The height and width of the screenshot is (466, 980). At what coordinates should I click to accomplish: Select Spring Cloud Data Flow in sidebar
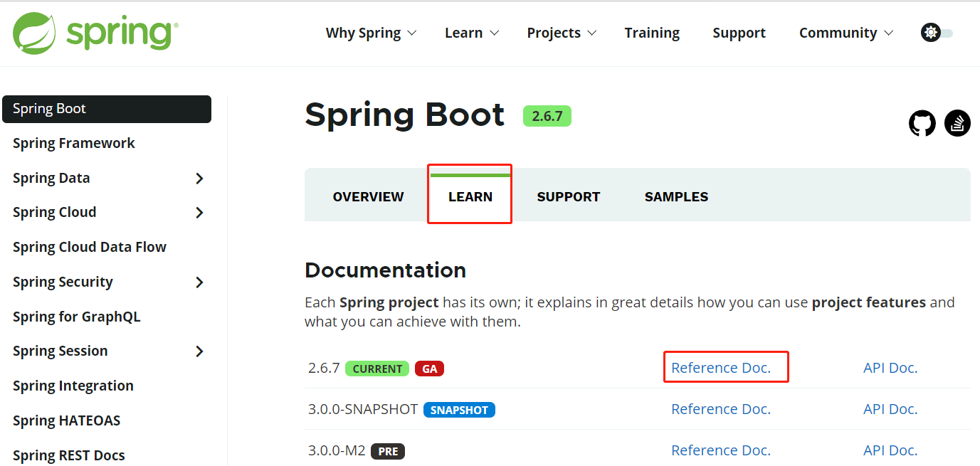90,247
